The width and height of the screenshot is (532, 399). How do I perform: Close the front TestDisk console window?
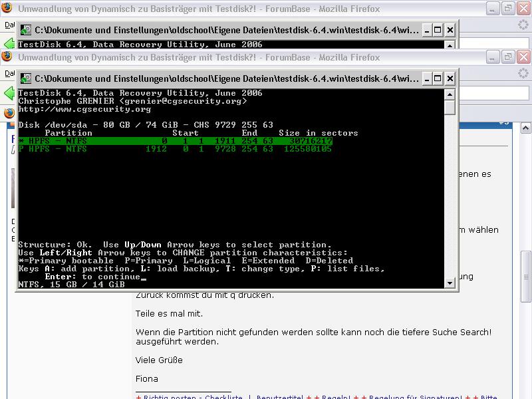click(450, 78)
